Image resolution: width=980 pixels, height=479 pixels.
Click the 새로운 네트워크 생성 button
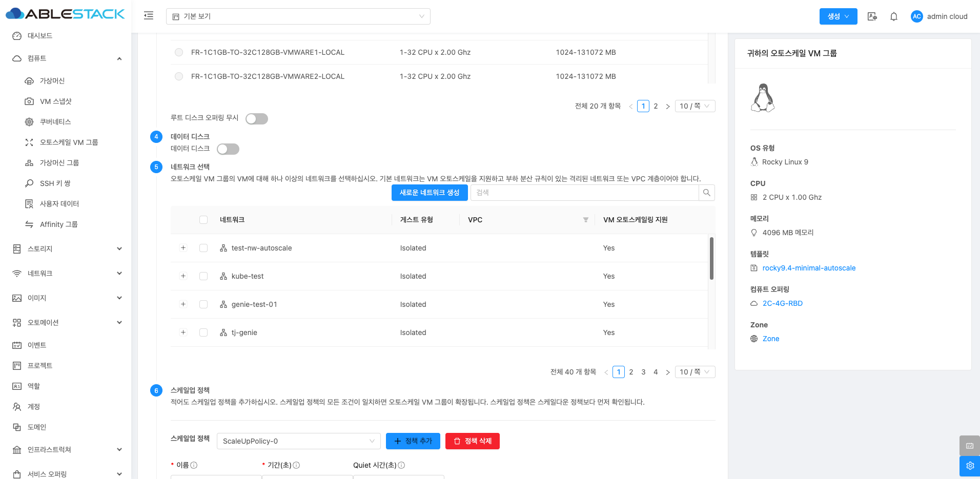click(x=429, y=193)
